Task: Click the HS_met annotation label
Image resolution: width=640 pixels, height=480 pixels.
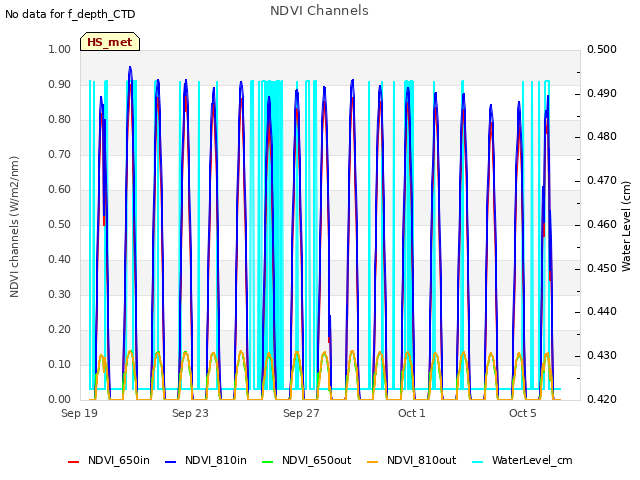Action: tap(110, 42)
